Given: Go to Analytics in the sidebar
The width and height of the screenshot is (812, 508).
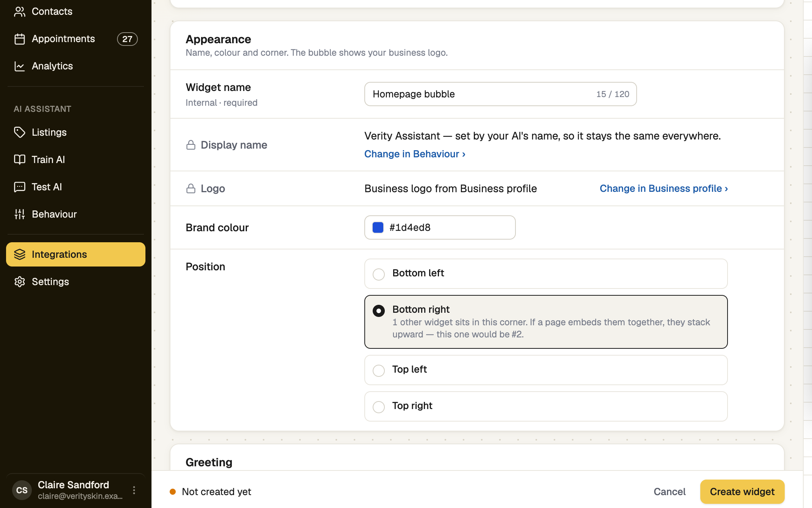Looking at the screenshot, I should pos(76,66).
